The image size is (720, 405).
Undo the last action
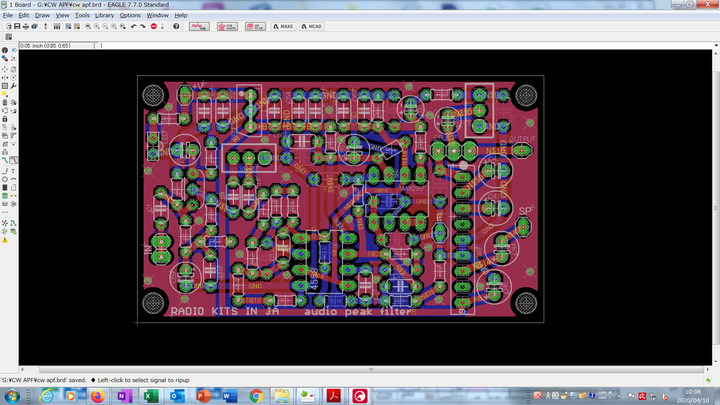pos(133,26)
